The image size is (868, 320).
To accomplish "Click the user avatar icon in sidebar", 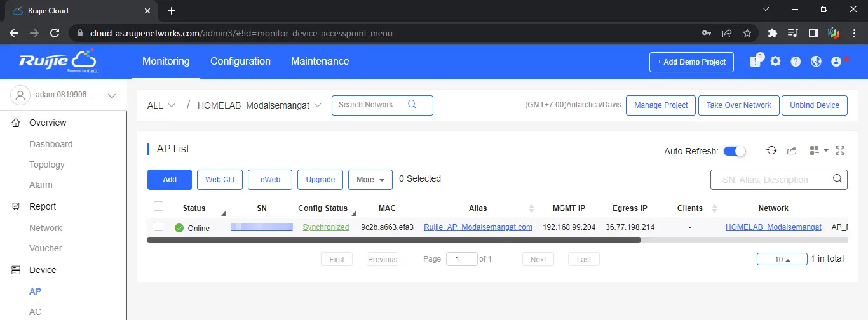I will click(20, 95).
